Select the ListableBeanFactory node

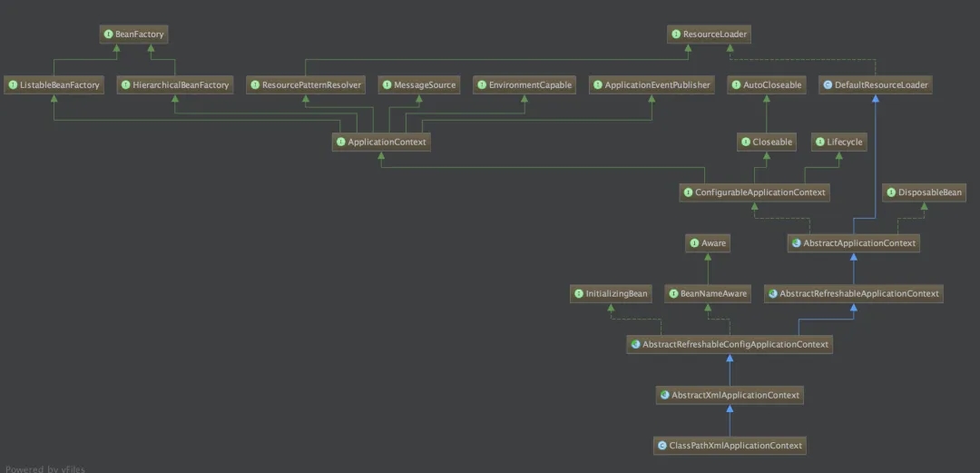click(54, 85)
